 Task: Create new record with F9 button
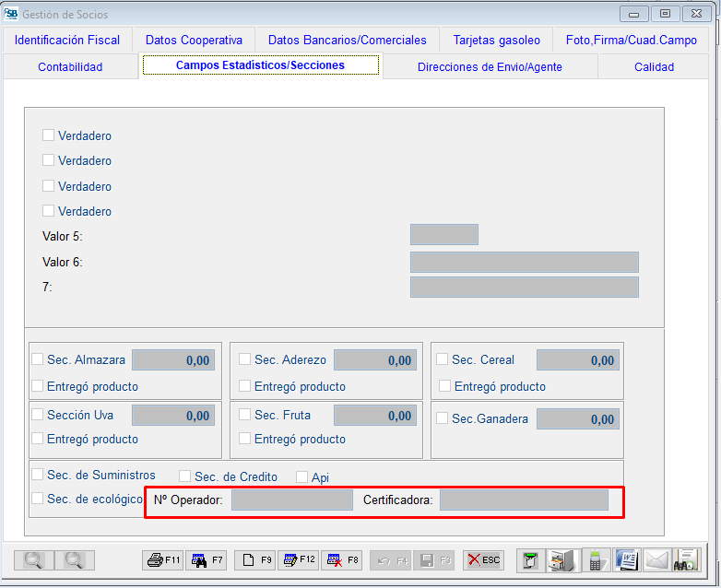pyautogui.click(x=254, y=559)
